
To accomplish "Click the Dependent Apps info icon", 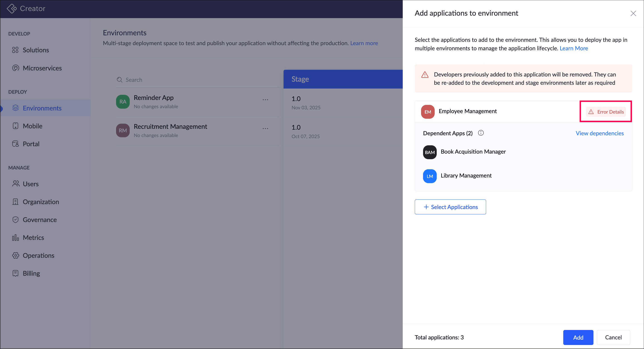I will (x=481, y=133).
